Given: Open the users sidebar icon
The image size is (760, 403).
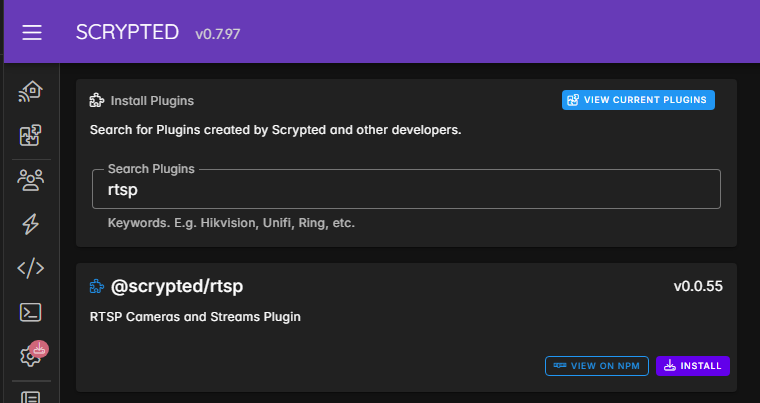Looking at the screenshot, I should tap(31, 180).
